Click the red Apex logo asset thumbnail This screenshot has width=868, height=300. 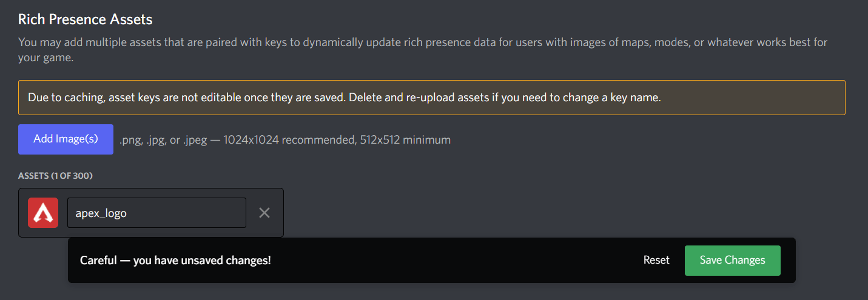tap(43, 213)
